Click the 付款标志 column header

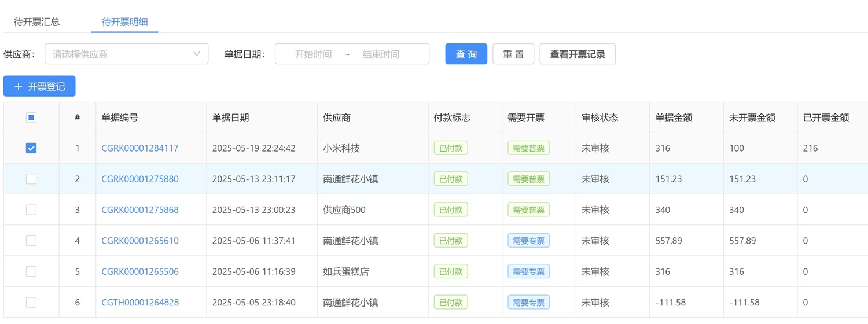tap(452, 117)
